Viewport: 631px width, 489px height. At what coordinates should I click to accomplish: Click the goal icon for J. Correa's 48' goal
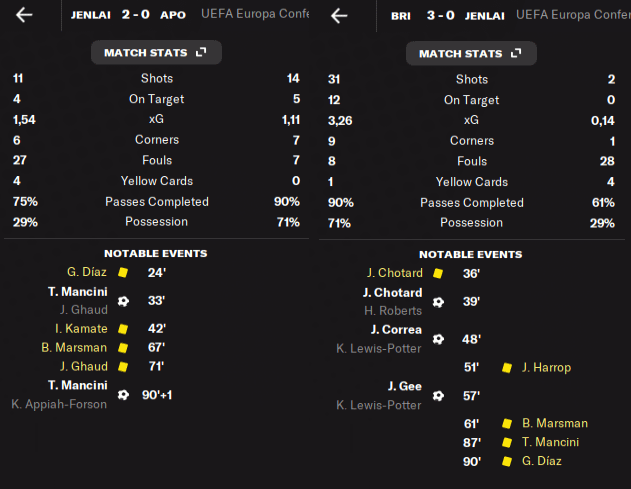pyautogui.click(x=438, y=339)
